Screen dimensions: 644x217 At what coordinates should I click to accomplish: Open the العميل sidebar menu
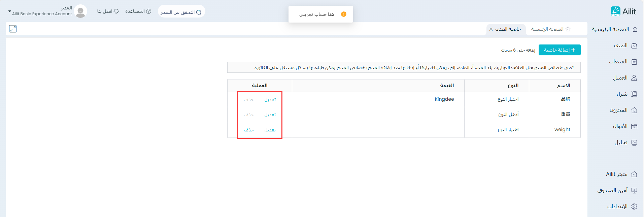620,78
